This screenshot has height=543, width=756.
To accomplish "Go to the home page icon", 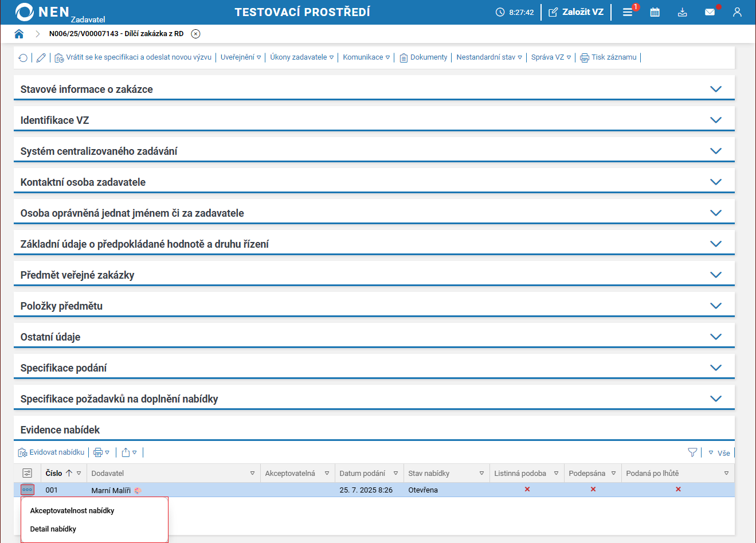I will [19, 34].
